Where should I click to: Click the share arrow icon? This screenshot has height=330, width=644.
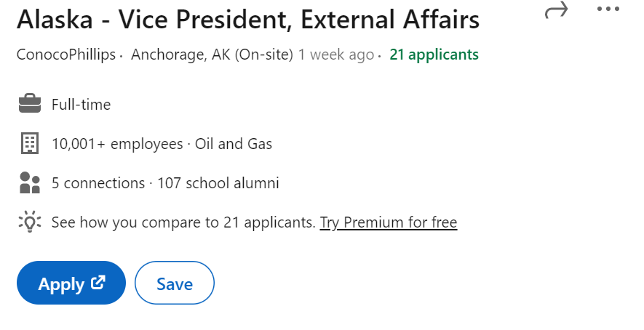click(x=556, y=10)
